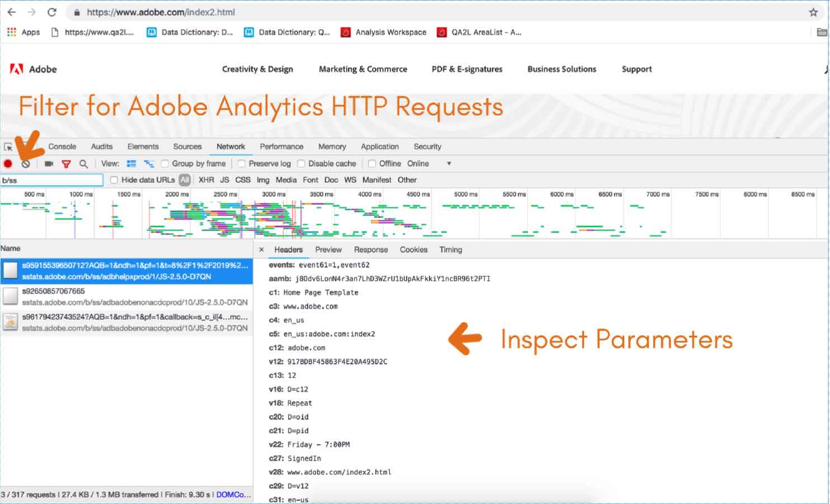Open the request Cookies tab

414,249
